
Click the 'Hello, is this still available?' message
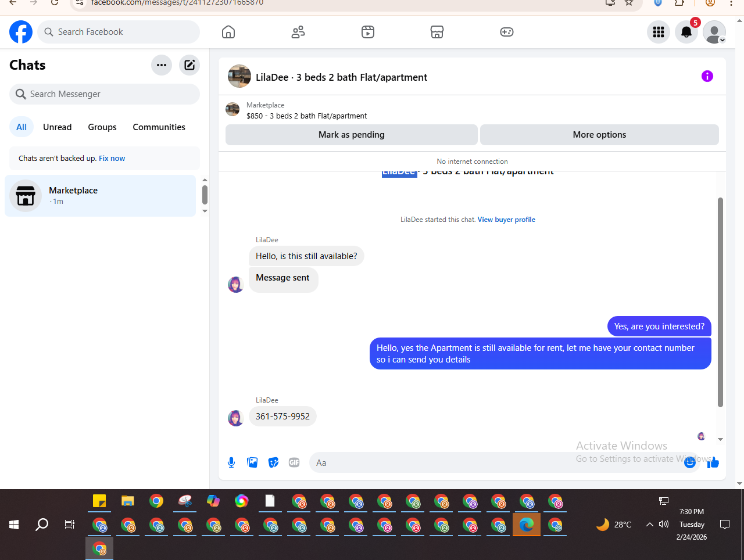point(306,256)
